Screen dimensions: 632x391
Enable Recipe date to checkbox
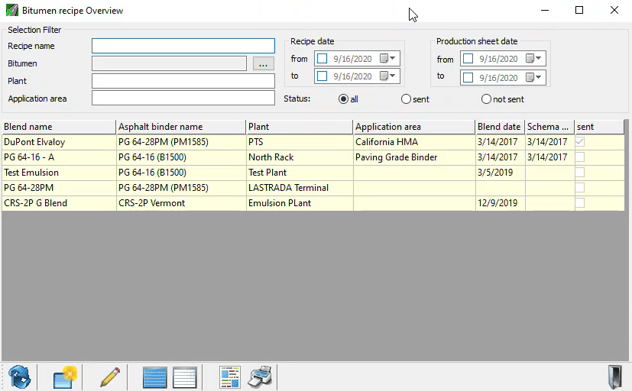coord(322,76)
